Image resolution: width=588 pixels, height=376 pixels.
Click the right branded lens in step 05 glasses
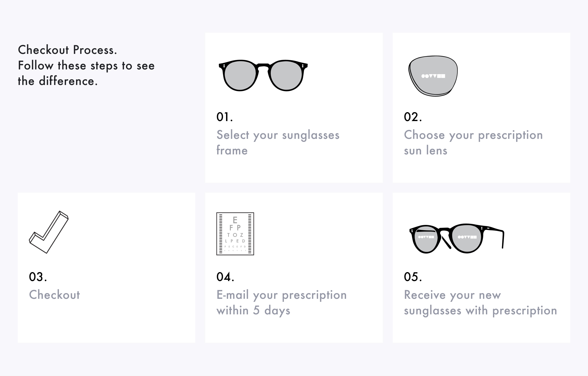tap(467, 239)
